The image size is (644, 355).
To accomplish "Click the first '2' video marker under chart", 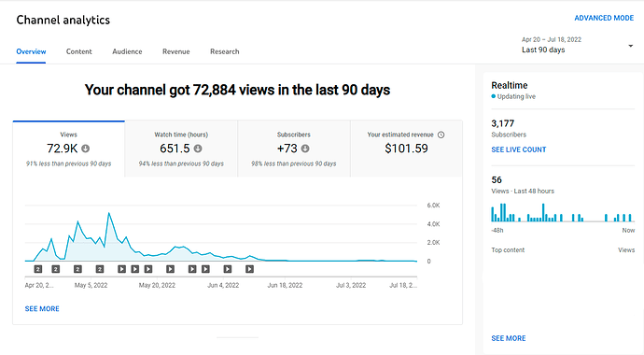I will point(37,269).
